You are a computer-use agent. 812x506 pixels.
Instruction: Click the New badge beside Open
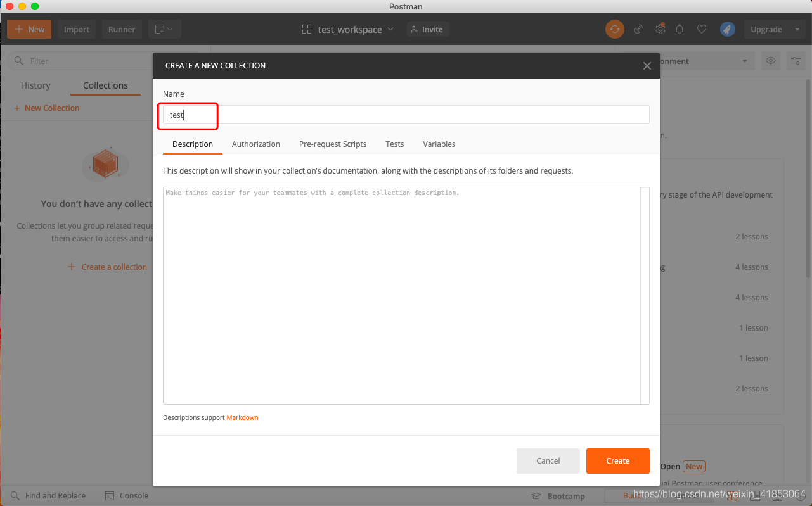(x=694, y=467)
